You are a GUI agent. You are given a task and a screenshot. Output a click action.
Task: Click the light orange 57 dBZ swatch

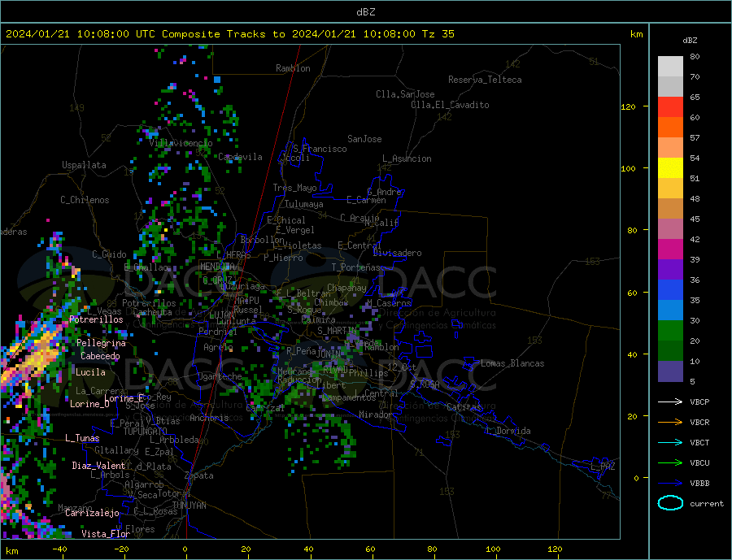pyautogui.click(x=670, y=147)
